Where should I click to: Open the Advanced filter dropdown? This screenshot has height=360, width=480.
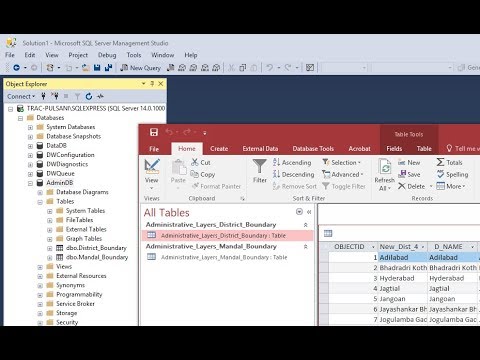[343, 174]
